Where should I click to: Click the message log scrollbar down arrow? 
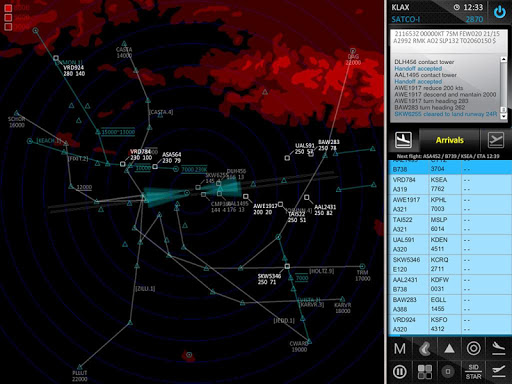[504, 116]
